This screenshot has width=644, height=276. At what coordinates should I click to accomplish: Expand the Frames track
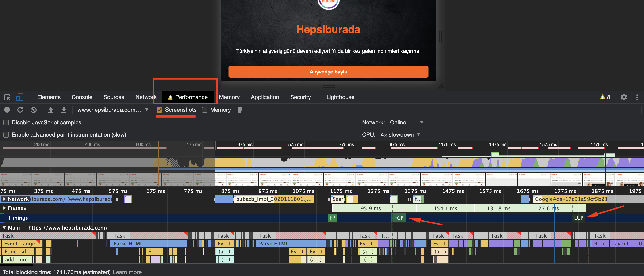coord(4,208)
